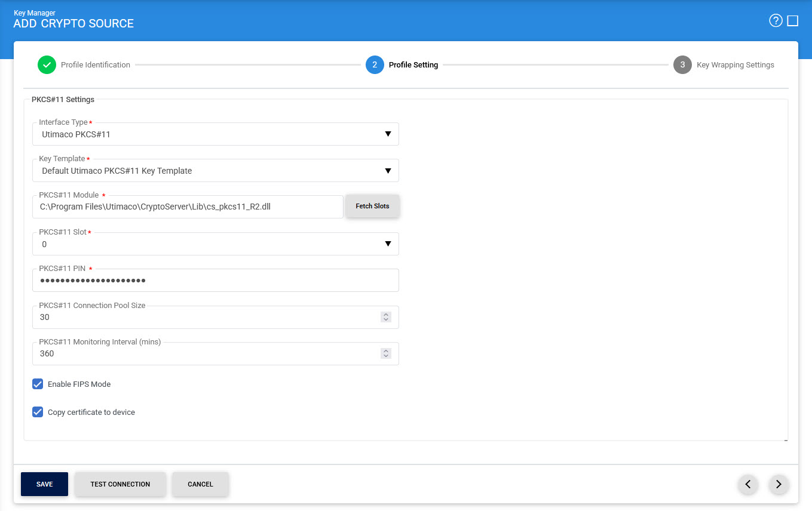Viewport: 812px width, 511px height.
Task: Click the Save button
Action: (44, 484)
